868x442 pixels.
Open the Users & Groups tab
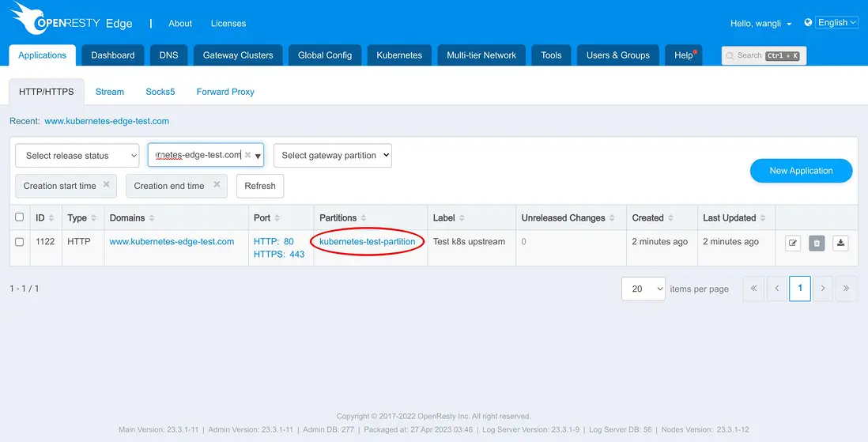point(617,55)
